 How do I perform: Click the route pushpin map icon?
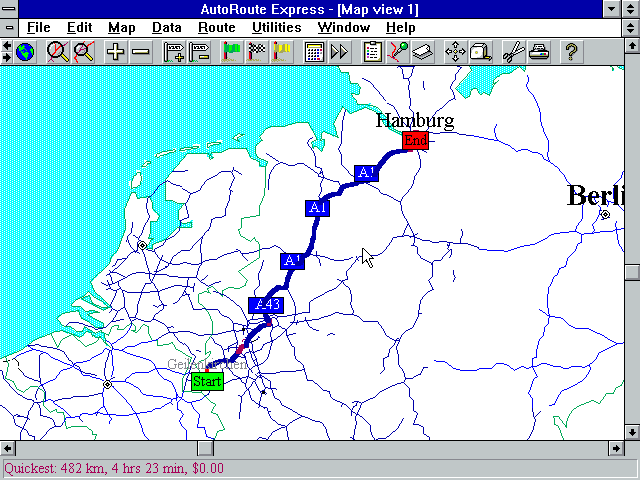pos(398,52)
